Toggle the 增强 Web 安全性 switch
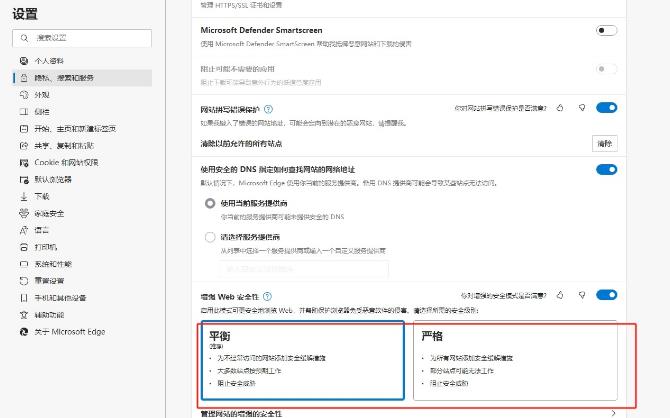 pos(606,295)
